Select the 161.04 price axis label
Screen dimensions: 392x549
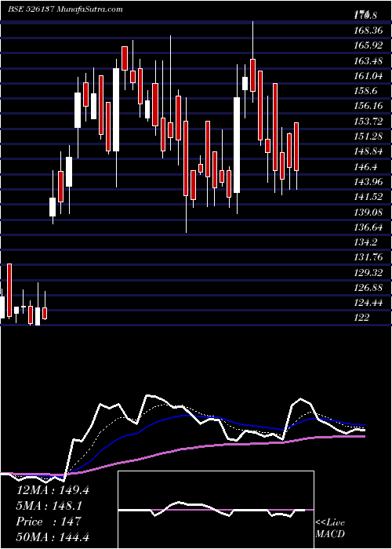point(368,76)
